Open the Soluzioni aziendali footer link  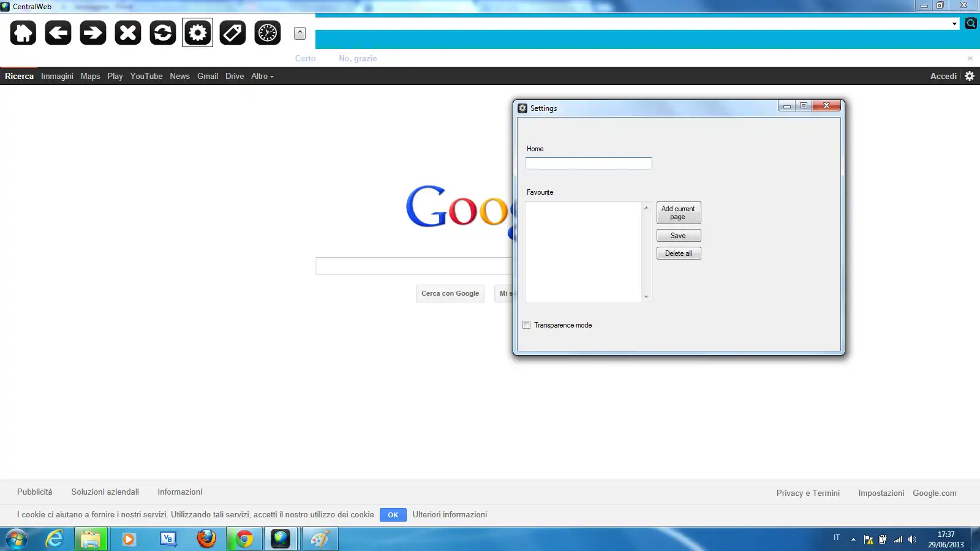pyautogui.click(x=105, y=492)
